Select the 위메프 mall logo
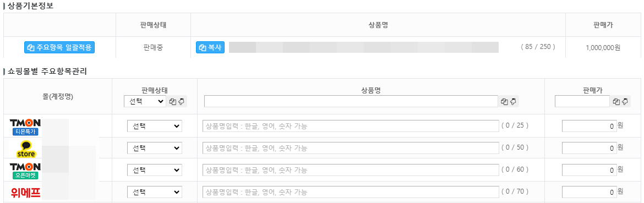This screenshot has height=203, width=644. pyautogui.click(x=25, y=193)
